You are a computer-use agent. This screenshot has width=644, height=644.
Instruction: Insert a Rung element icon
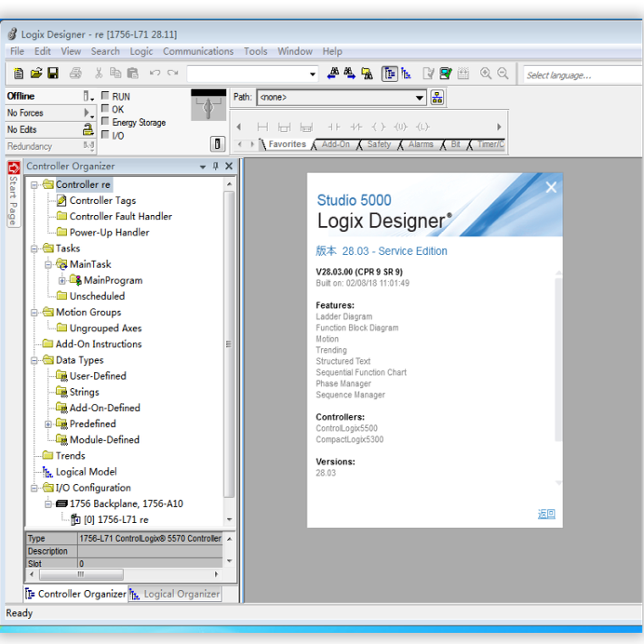coord(262,127)
